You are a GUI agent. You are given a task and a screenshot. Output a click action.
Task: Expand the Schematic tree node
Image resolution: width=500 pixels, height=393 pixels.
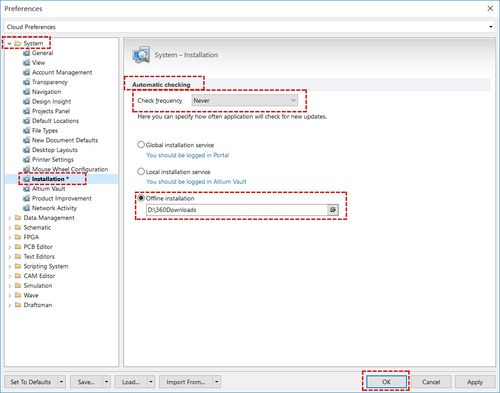point(9,228)
